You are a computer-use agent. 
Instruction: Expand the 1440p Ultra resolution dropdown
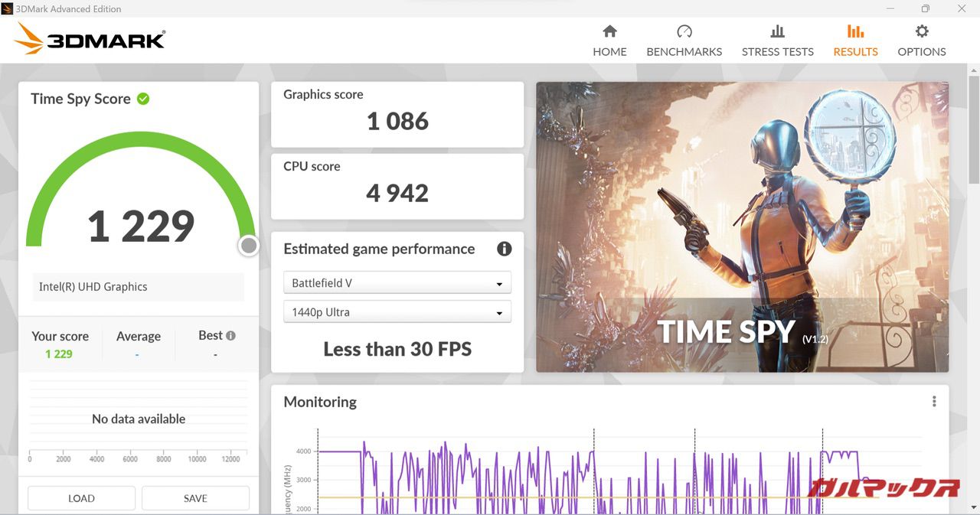tap(397, 312)
